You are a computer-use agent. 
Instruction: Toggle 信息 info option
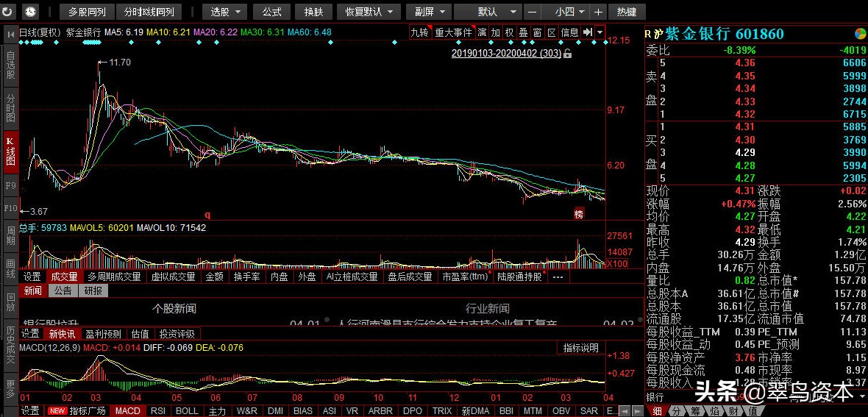[569, 32]
